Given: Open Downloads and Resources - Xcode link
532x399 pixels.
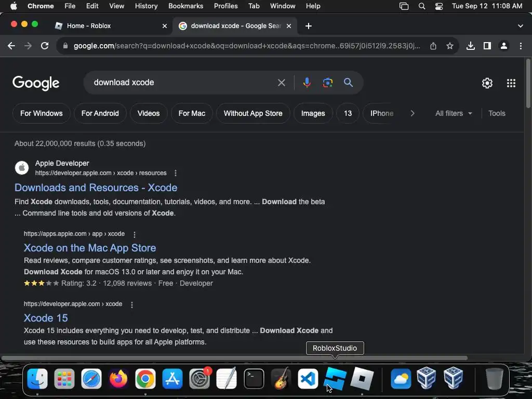Looking at the screenshot, I should 96,188.
